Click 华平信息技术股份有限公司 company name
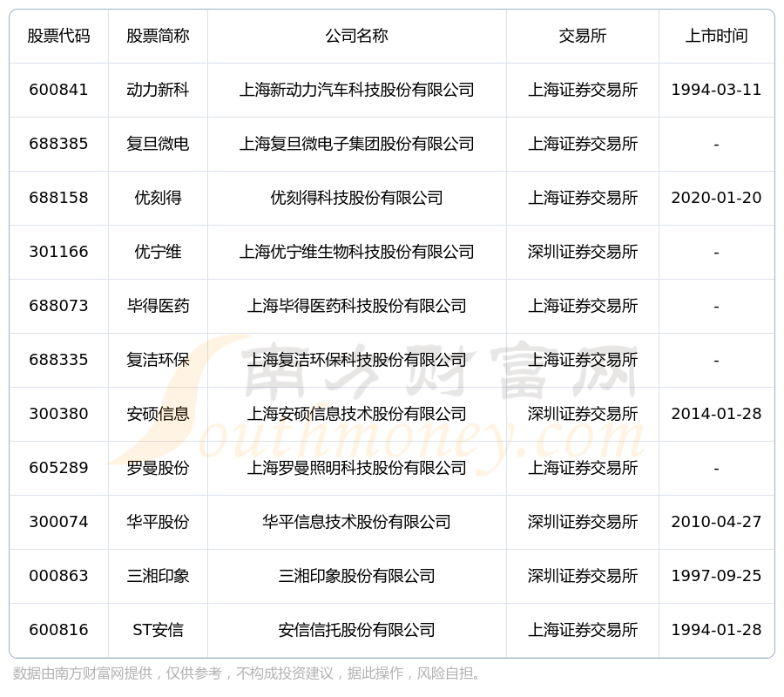The width and height of the screenshot is (784, 697). [x=357, y=522]
